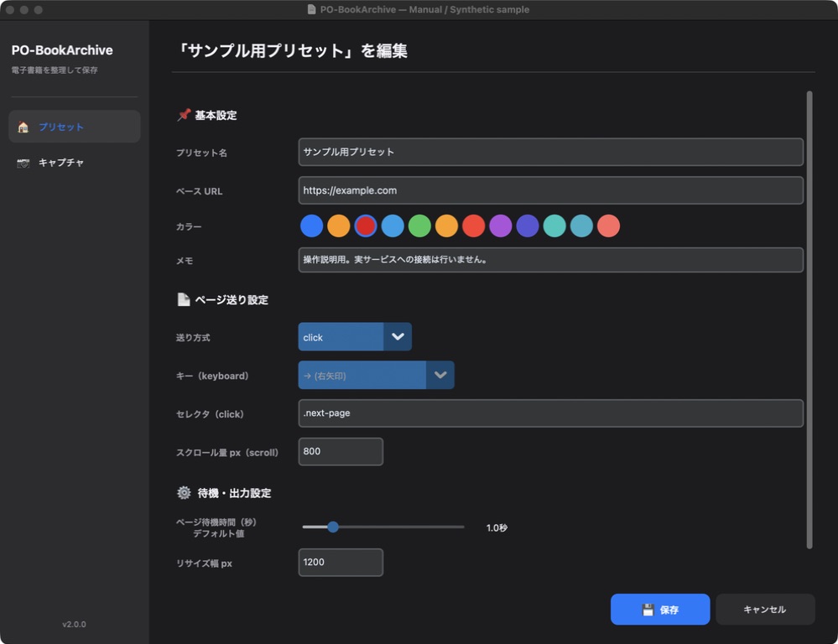This screenshot has width=838, height=644.
Task: Click the floppy disk icon in 保存 button
Action: pos(648,610)
